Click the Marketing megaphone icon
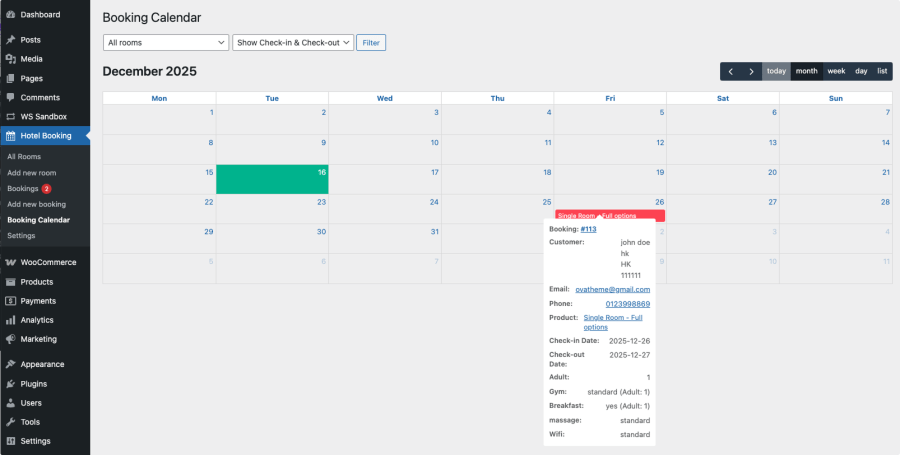 (10, 339)
